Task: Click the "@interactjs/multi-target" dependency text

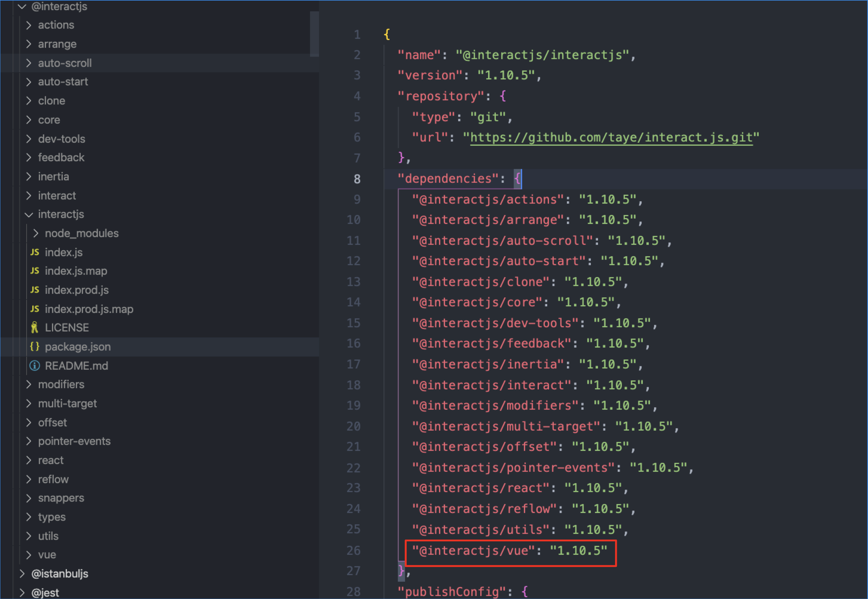Action: point(506,427)
